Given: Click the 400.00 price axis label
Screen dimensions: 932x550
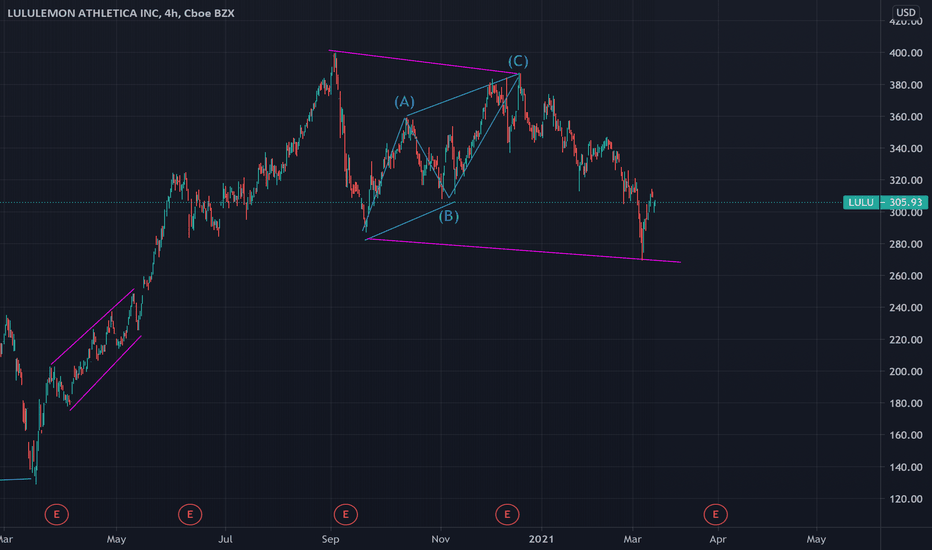Looking at the screenshot, I should click(x=906, y=53).
